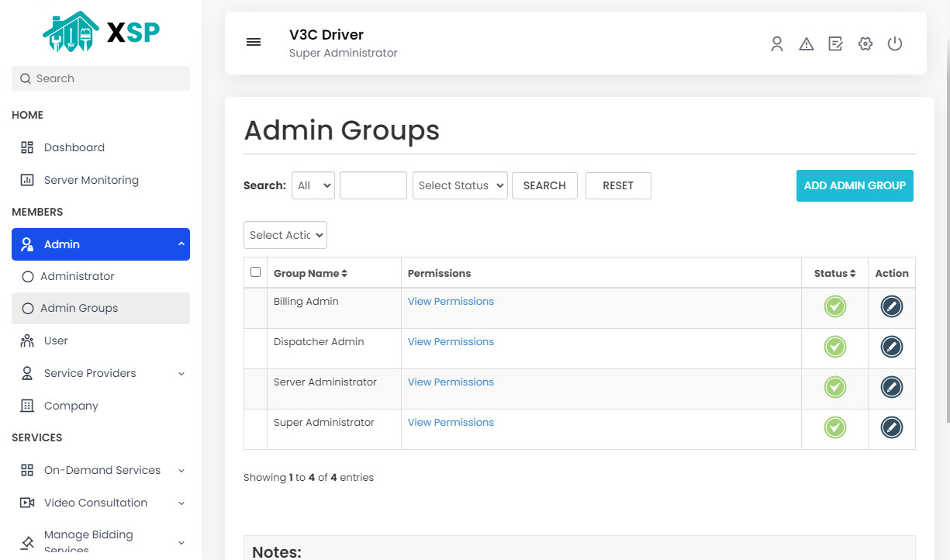This screenshot has width=950, height=560.
Task: Open the Select Action dropdown
Action: coord(285,235)
